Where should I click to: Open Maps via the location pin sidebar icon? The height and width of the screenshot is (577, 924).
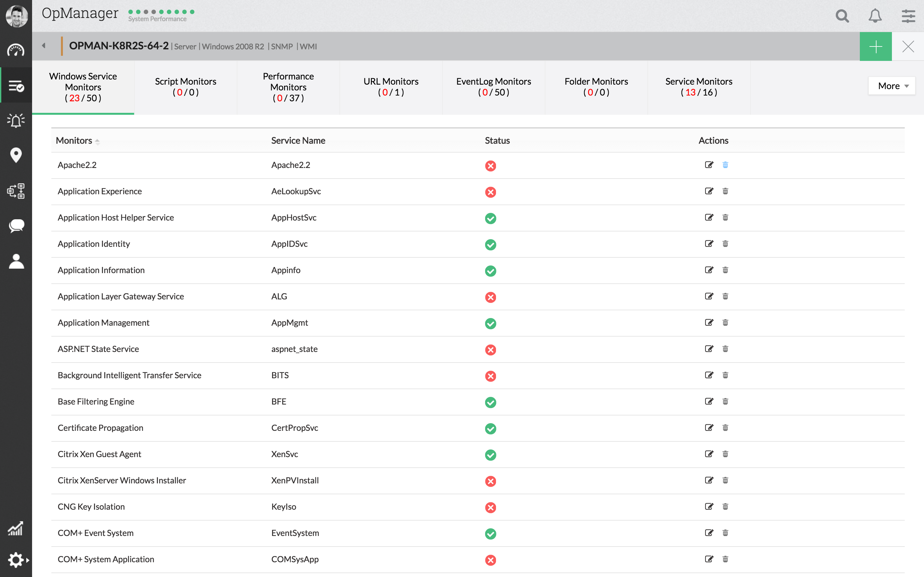tap(16, 155)
